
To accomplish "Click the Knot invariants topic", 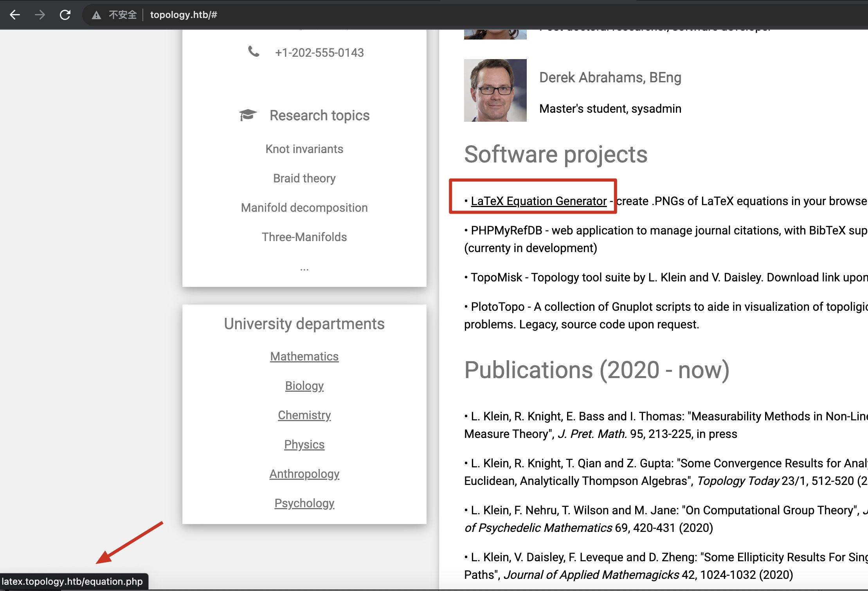I will pos(304,149).
